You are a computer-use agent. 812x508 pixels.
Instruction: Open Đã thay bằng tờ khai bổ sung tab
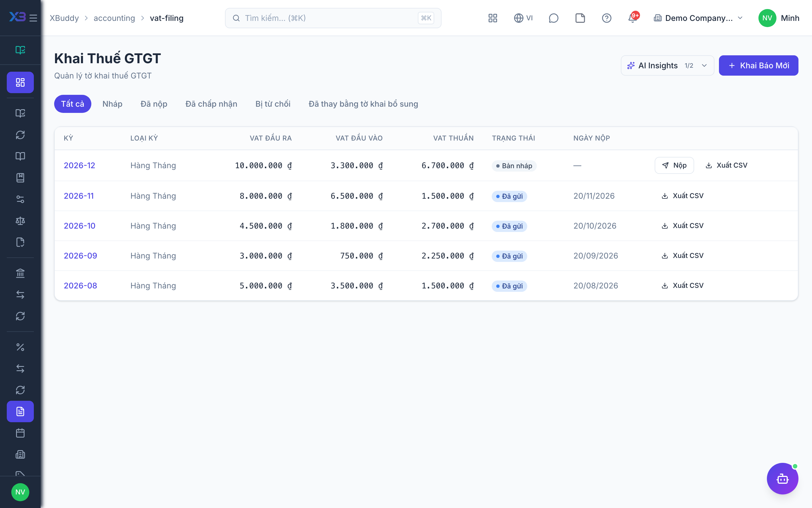pyautogui.click(x=363, y=104)
